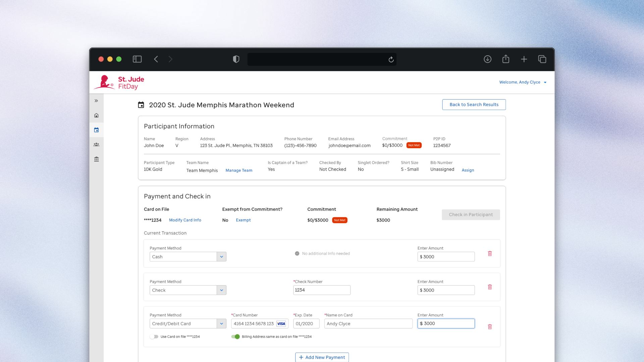Reload the page in browser toolbar
Viewport: 644px width, 362px height.
tap(391, 59)
